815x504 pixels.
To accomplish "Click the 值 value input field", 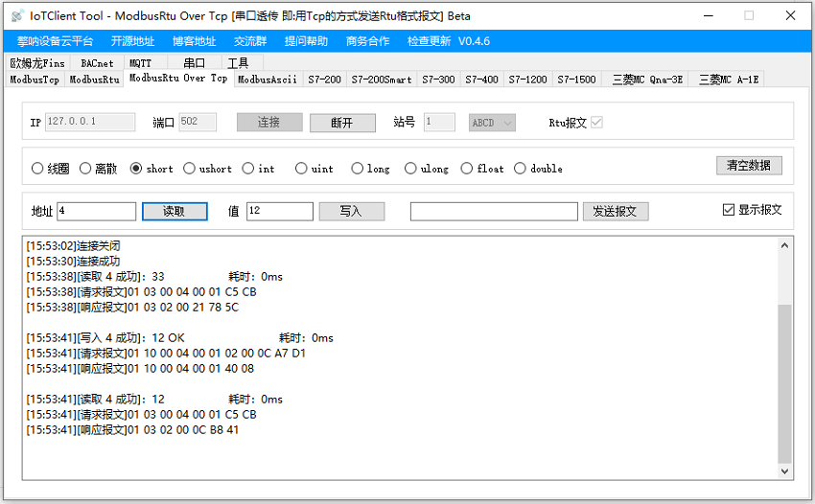I will (x=280, y=212).
